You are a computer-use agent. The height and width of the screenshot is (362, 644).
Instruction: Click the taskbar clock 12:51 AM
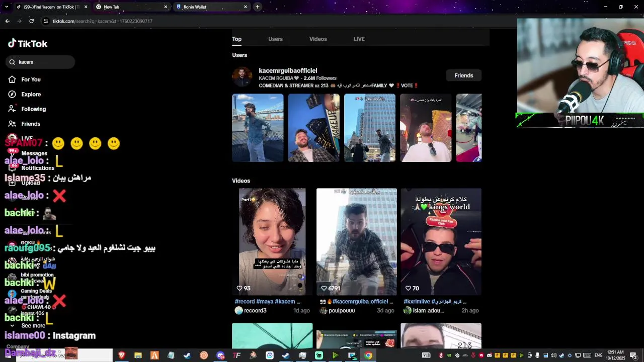point(615,355)
